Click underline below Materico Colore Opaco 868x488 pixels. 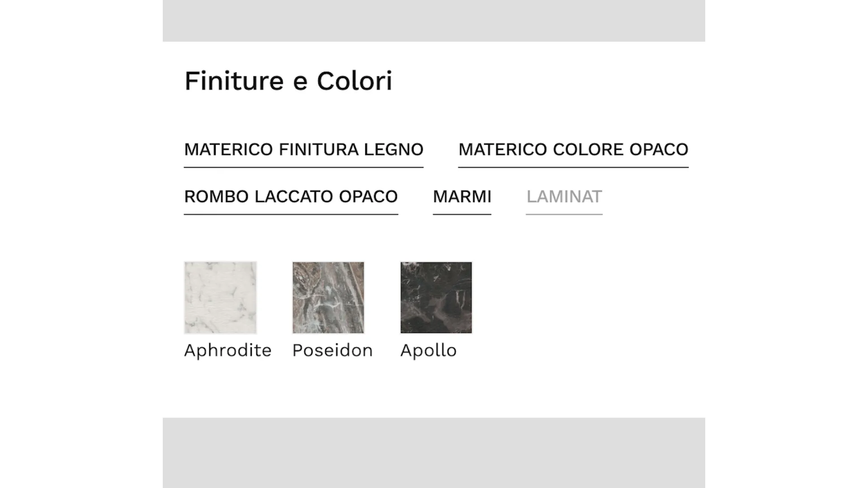573,167
